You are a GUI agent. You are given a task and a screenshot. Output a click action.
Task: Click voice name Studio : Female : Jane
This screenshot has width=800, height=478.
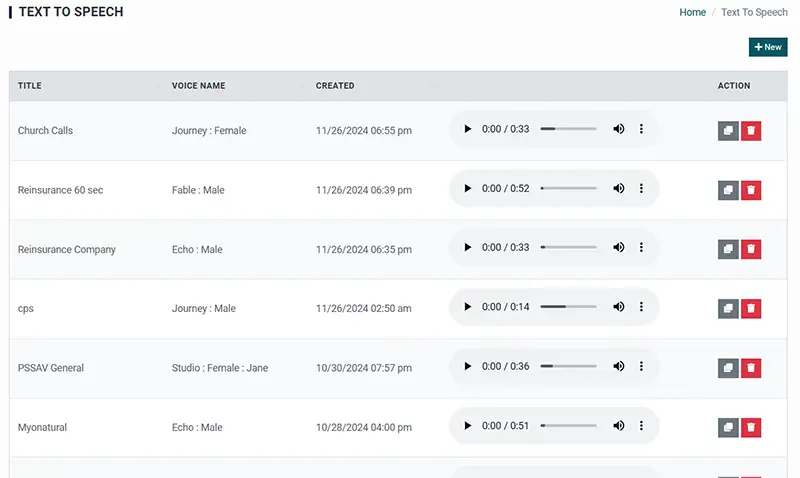click(x=220, y=368)
